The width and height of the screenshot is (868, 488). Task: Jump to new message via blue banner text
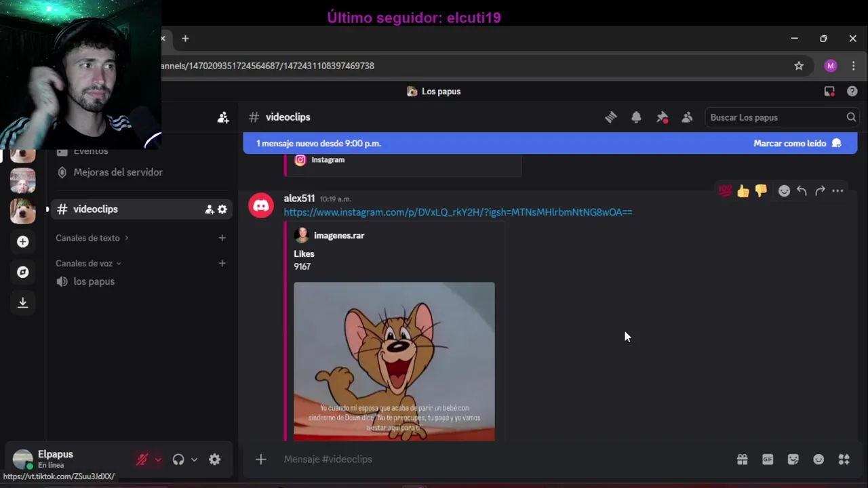319,143
